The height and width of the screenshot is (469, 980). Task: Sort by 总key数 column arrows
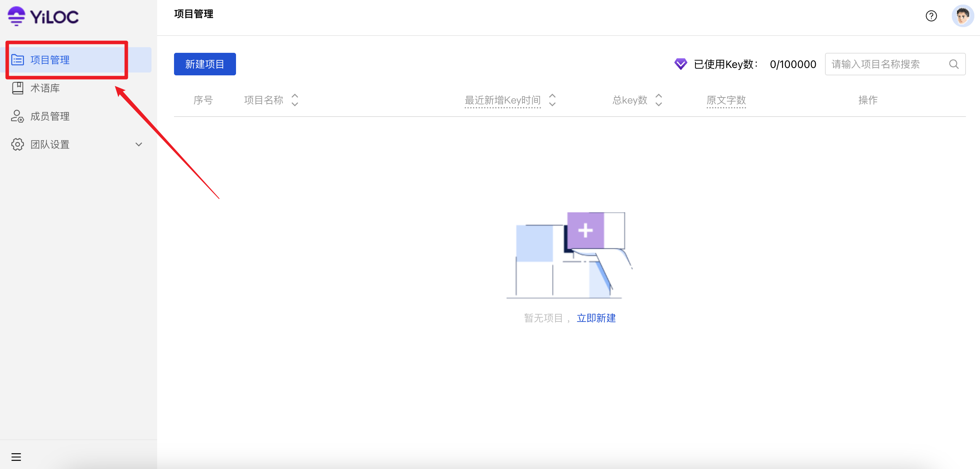[x=659, y=100]
